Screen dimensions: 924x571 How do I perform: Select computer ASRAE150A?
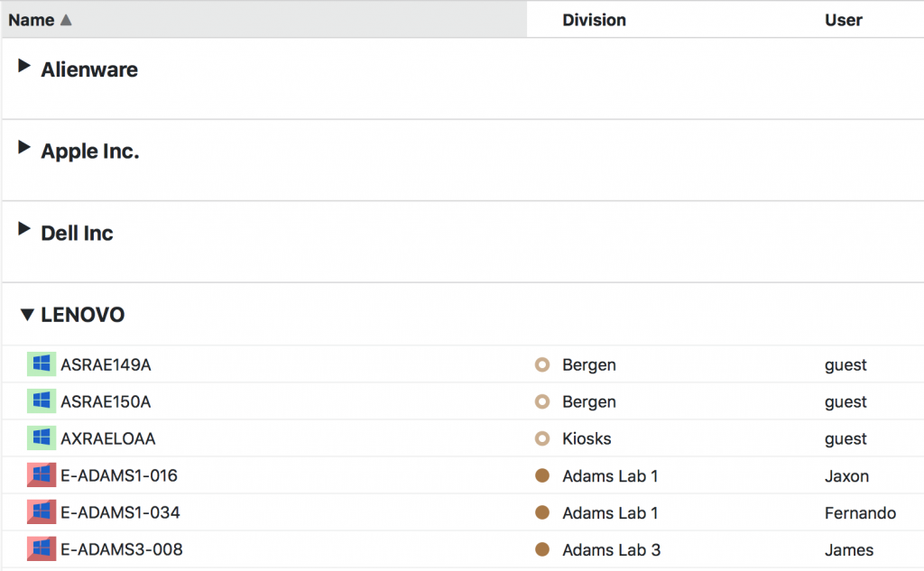click(x=106, y=402)
